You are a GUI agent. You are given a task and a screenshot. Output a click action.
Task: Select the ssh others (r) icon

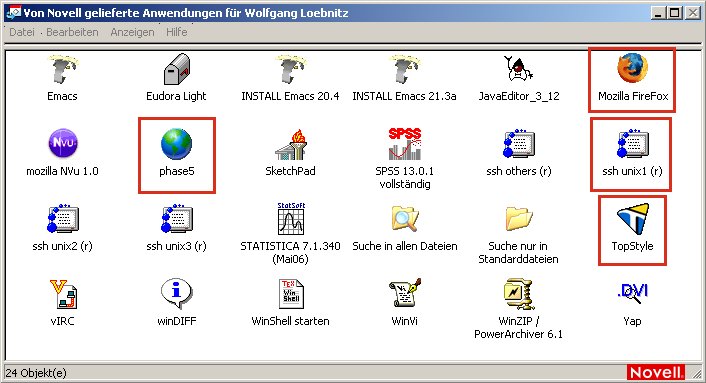519,144
